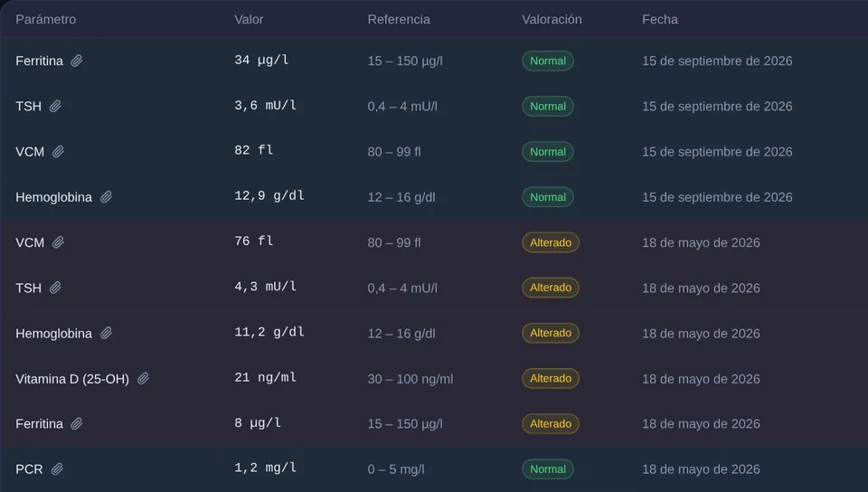Open attachment icon for Ferritina 34 µg/l row
The image size is (868, 492).
click(x=76, y=61)
